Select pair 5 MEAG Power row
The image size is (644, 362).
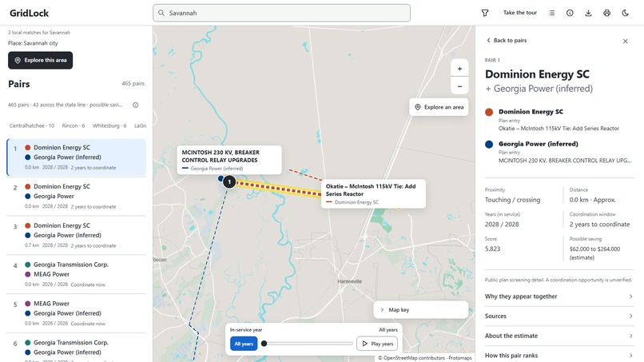click(77, 313)
